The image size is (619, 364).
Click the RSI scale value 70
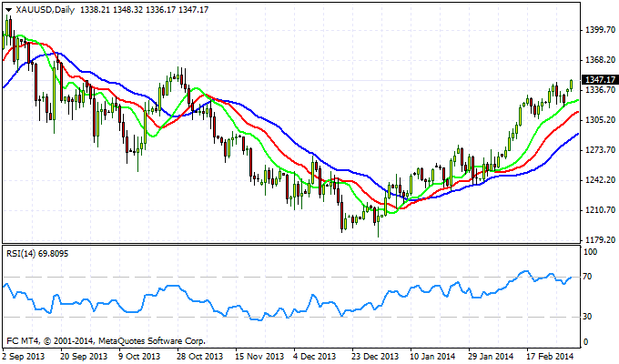tap(587, 277)
